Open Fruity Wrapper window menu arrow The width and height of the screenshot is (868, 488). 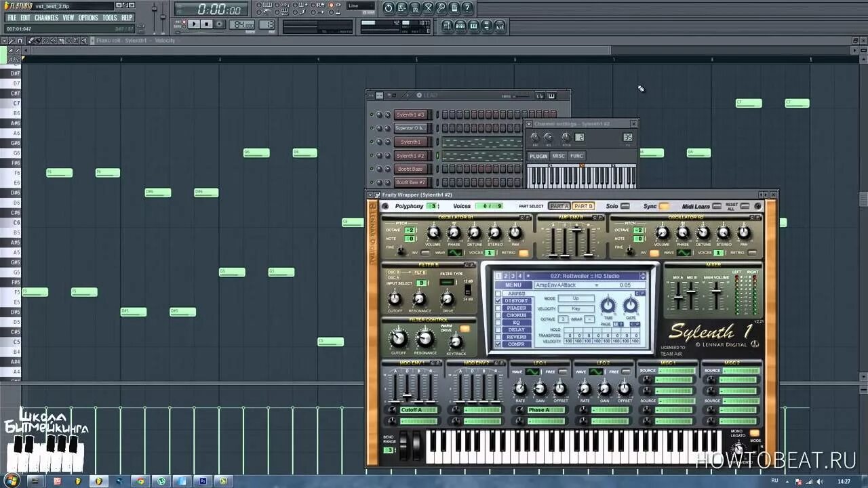371,195
